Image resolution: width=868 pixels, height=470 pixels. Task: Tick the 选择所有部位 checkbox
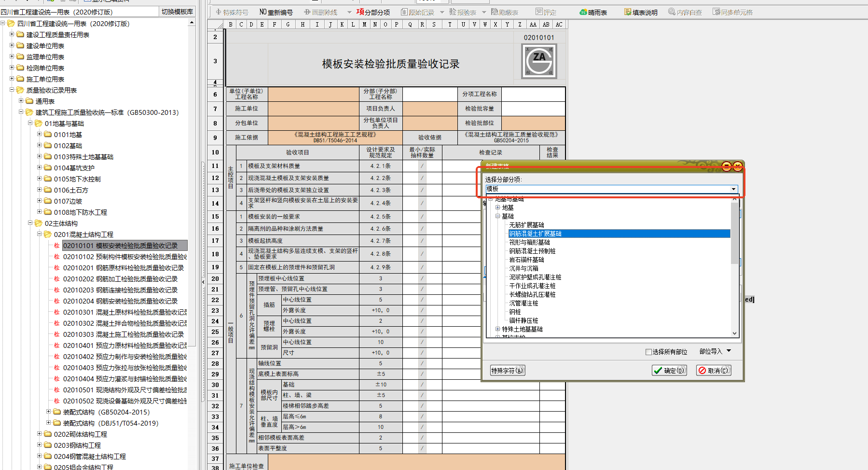[x=649, y=352]
